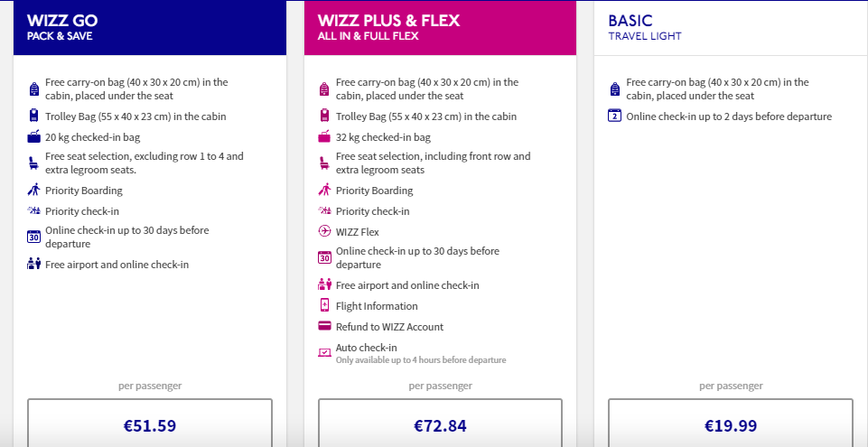Viewport: 868px width, 447px height.
Task: Click WIZZ PLUS free seat selection icon
Action: coord(325,163)
